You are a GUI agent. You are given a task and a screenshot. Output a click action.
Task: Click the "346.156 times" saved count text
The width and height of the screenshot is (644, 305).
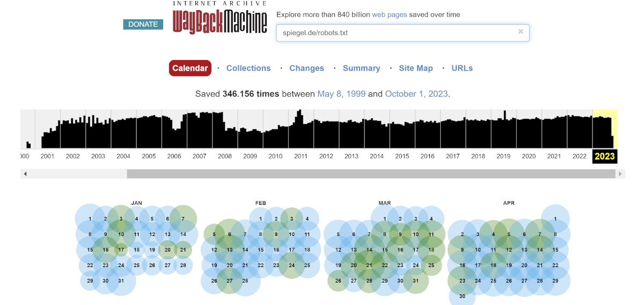(x=251, y=94)
